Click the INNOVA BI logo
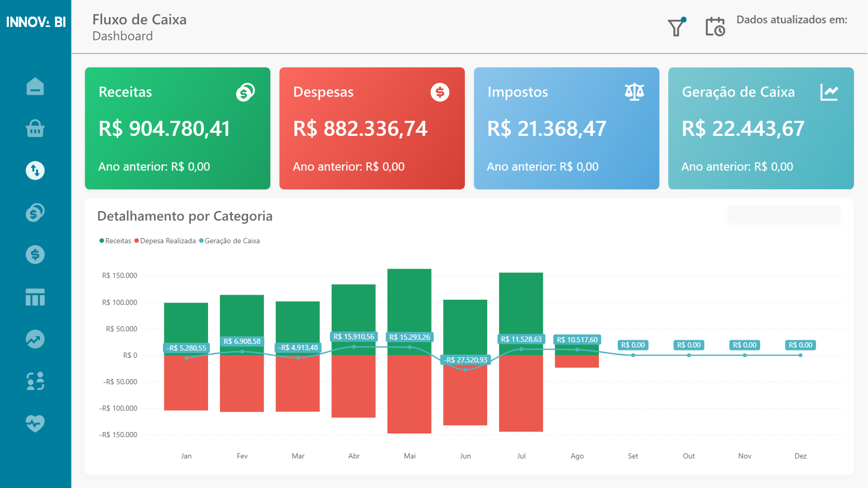 click(35, 22)
